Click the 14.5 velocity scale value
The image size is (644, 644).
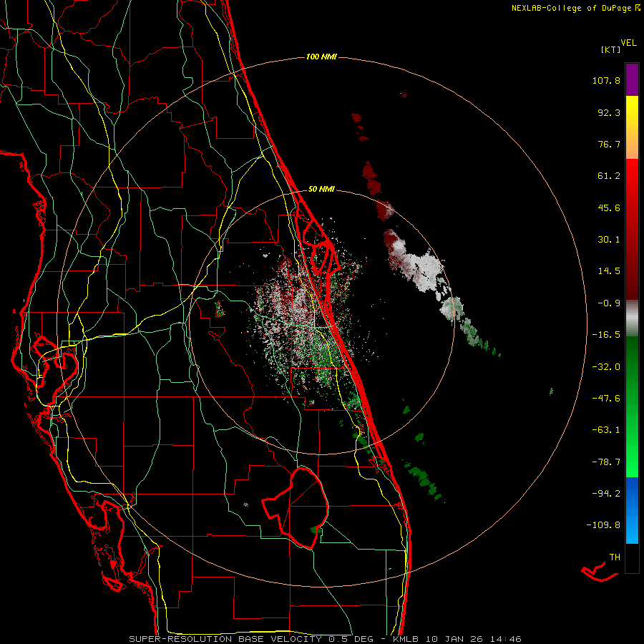point(609,271)
